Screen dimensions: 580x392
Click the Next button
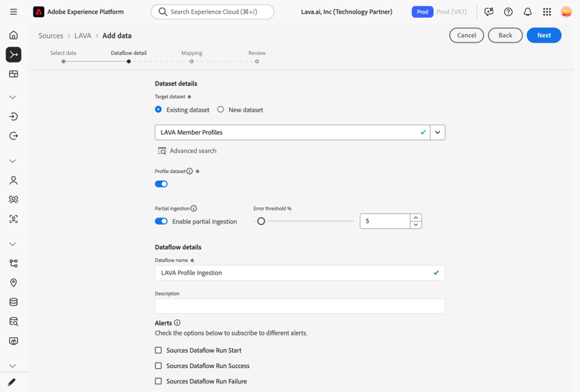point(544,35)
